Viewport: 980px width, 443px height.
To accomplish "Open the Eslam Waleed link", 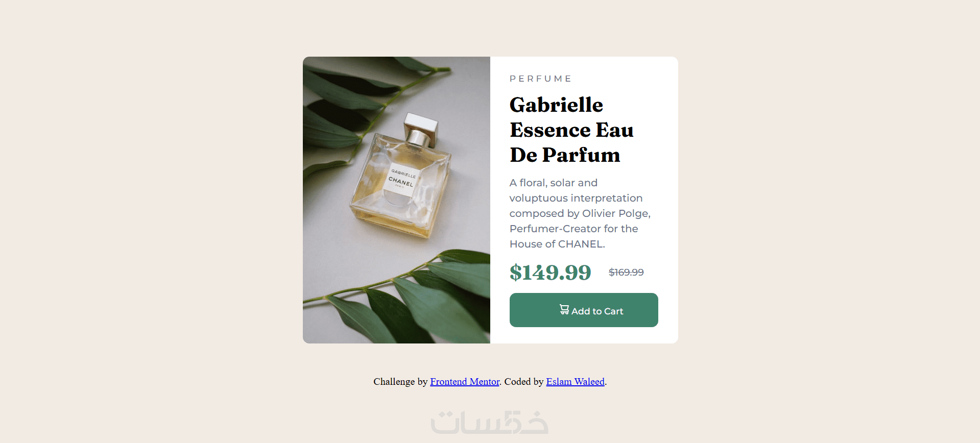I will [575, 382].
